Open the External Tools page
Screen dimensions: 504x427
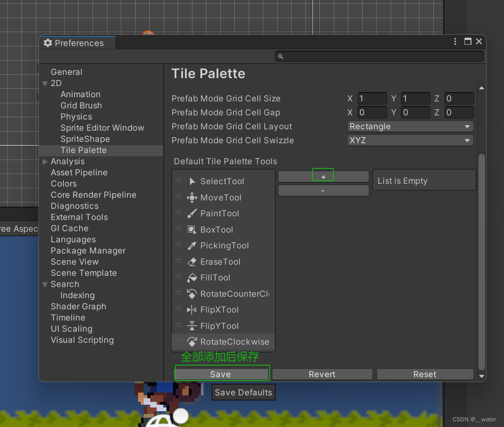pyautogui.click(x=79, y=217)
